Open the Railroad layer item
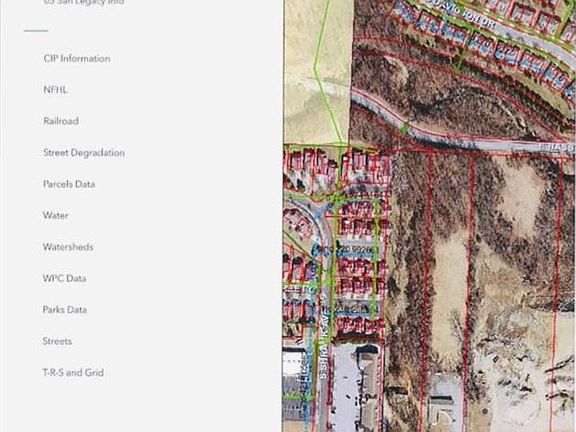Image resolution: width=576 pixels, height=432 pixels. click(61, 121)
